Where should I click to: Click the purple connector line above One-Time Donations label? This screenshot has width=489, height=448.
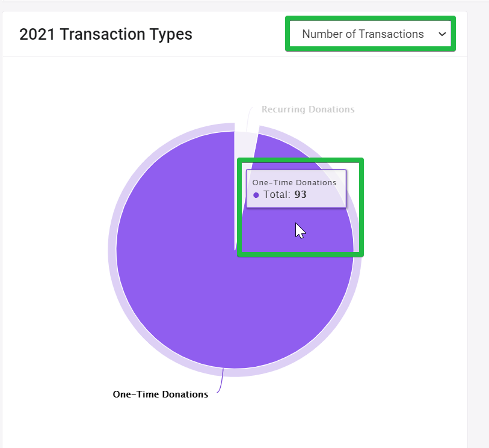221,381
